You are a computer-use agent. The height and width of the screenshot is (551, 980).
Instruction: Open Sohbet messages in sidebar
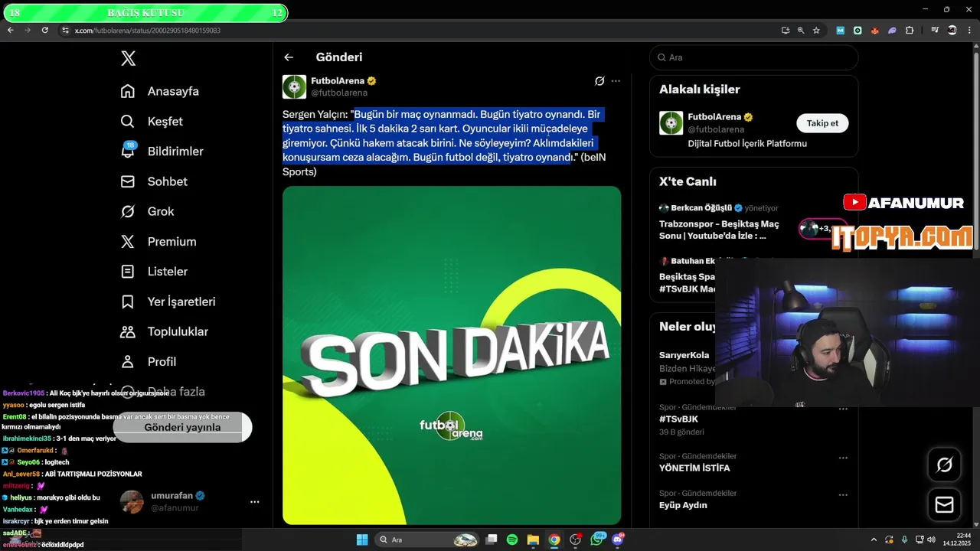pyautogui.click(x=154, y=181)
